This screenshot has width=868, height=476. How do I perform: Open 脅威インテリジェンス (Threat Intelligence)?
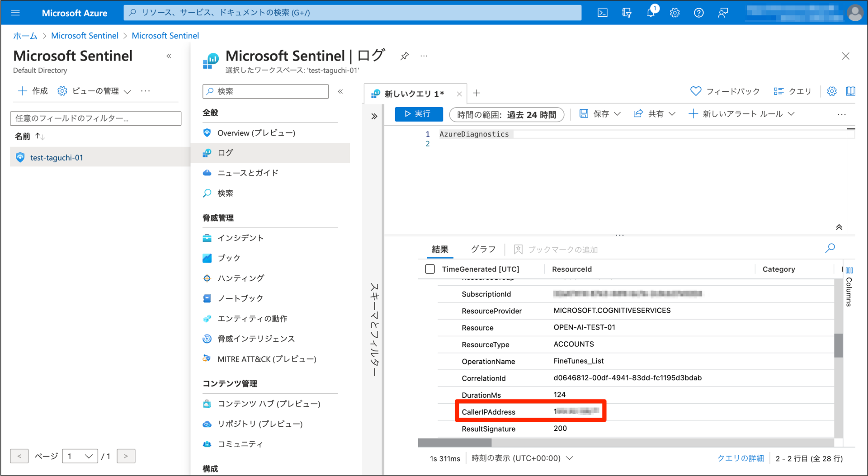pos(256,338)
